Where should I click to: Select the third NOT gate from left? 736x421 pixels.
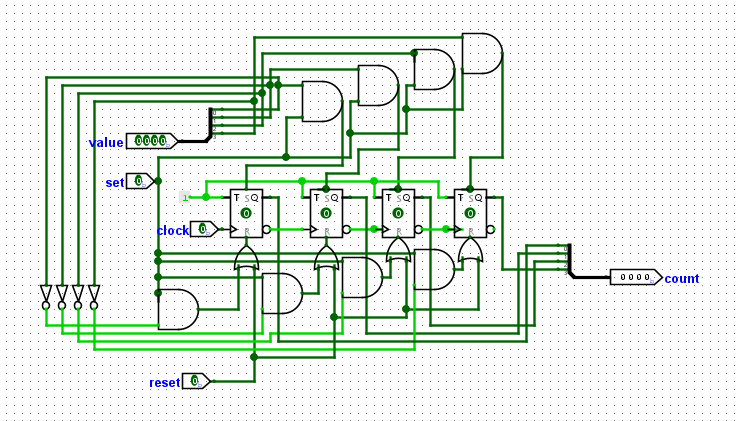78,297
